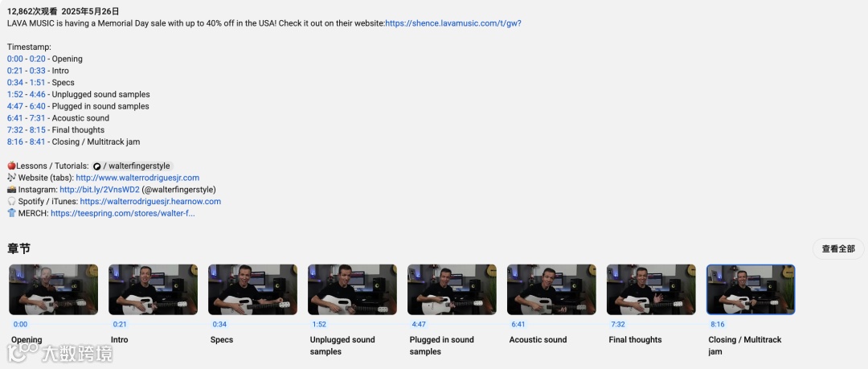Select the Final thoughts chapter thumbnail

click(651, 289)
